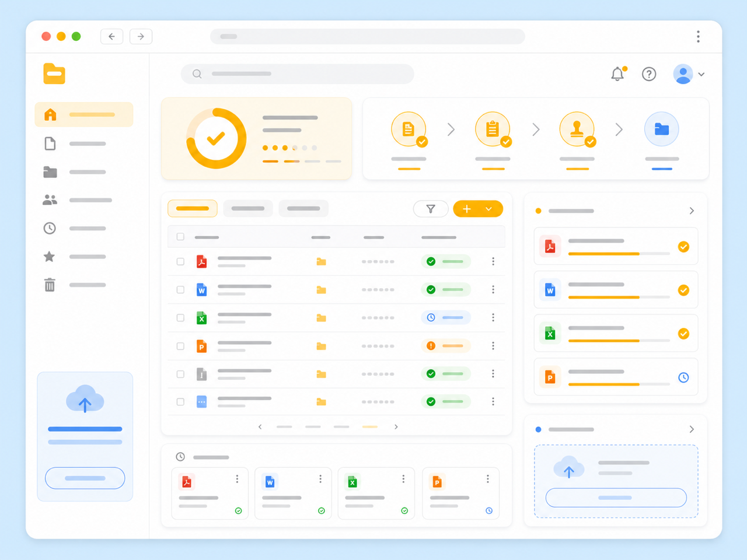
Task: Open the PDF file icon in table
Action: click(201, 261)
